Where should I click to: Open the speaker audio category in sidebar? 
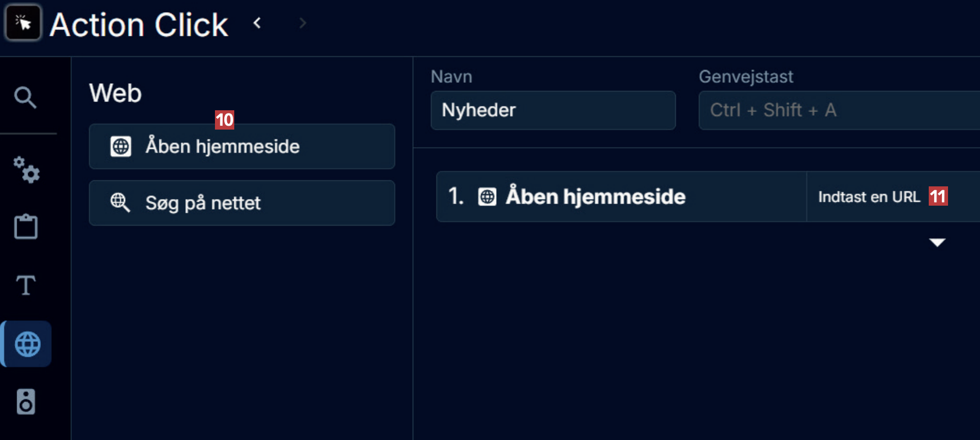point(26,401)
